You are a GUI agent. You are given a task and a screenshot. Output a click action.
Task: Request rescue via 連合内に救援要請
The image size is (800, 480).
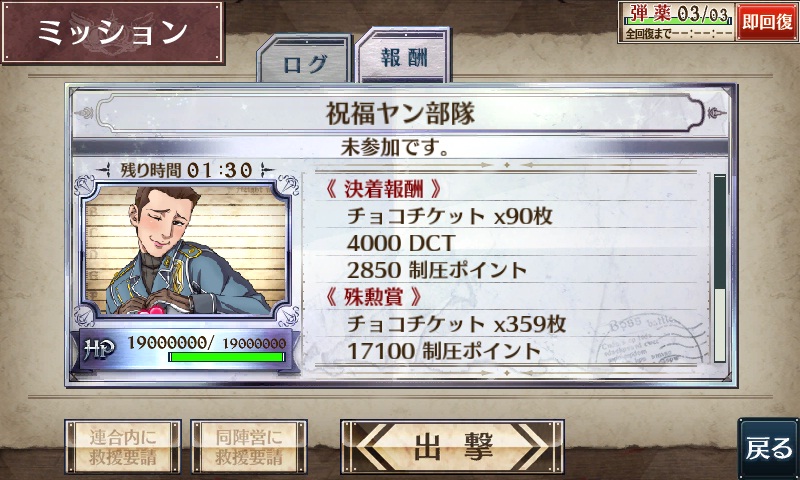(x=123, y=447)
